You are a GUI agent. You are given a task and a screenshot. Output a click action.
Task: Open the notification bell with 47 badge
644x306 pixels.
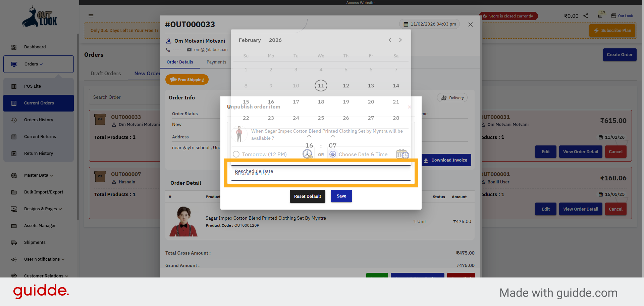tap(600, 16)
